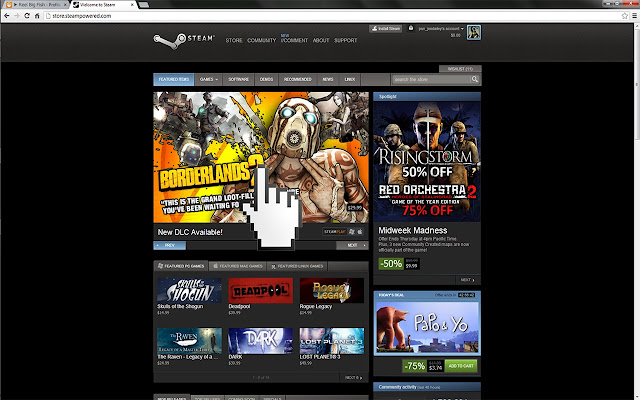
Task: Open the Skulls of the Shogun thumbnail
Action: coord(189,290)
